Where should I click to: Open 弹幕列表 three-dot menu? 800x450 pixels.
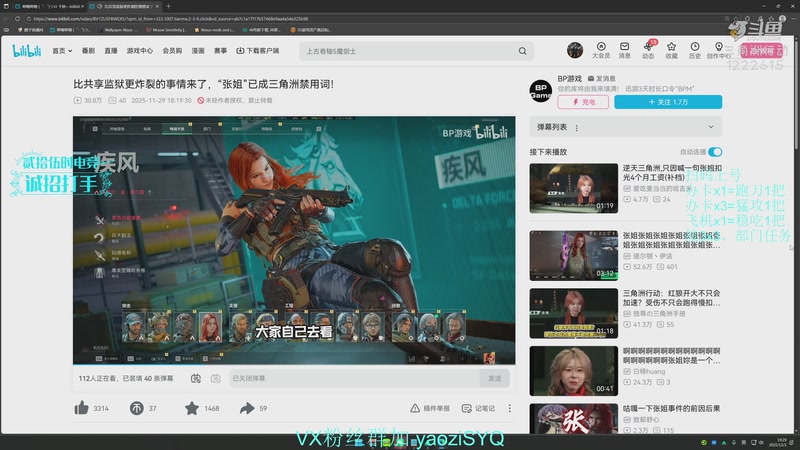[577, 128]
